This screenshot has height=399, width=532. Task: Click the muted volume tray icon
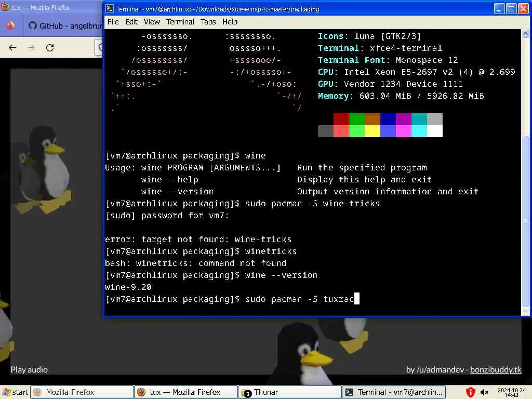484,393
